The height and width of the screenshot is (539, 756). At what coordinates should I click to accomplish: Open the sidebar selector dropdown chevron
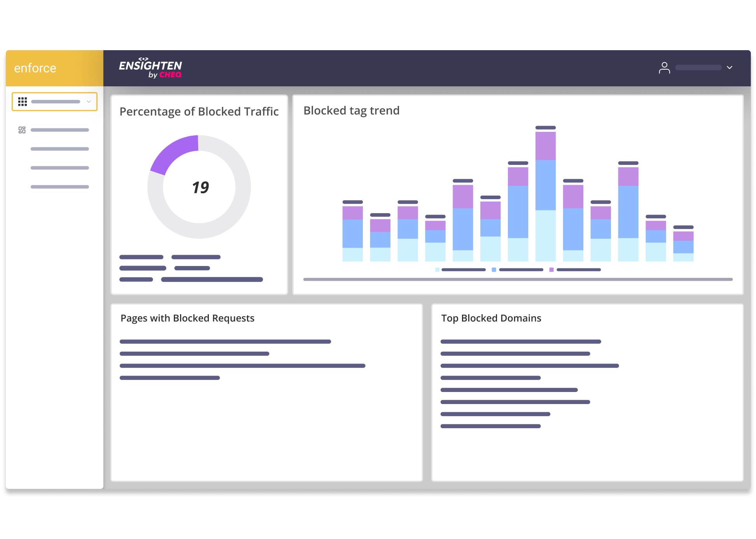pyautogui.click(x=89, y=101)
